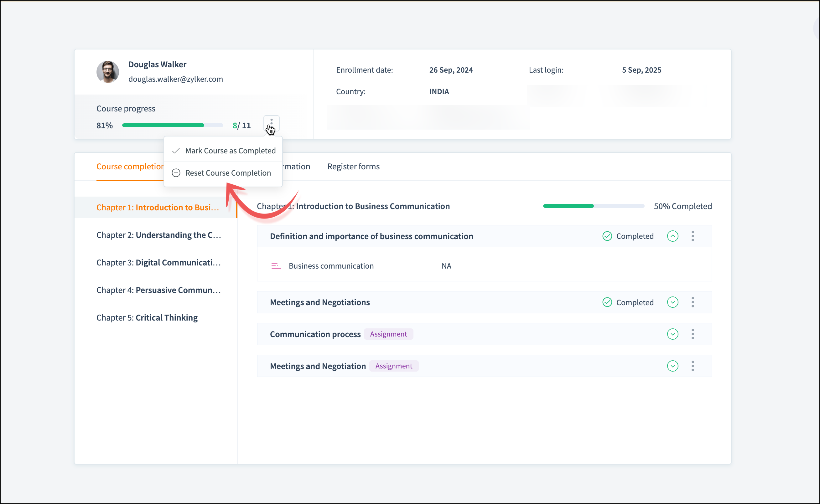Click Completed check icon on Meetings and Negotiations
Viewport: 820px width, 504px height.
607,302
